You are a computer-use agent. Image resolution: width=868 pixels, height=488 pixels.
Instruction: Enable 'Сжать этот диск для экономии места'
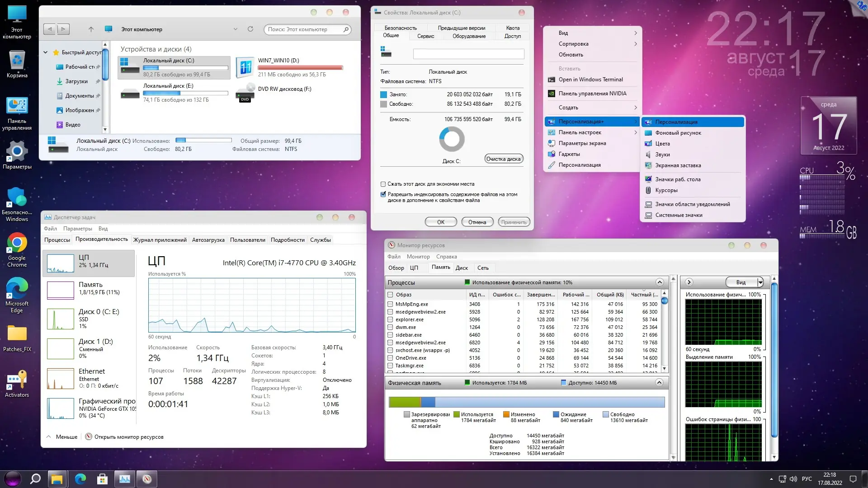pyautogui.click(x=383, y=184)
